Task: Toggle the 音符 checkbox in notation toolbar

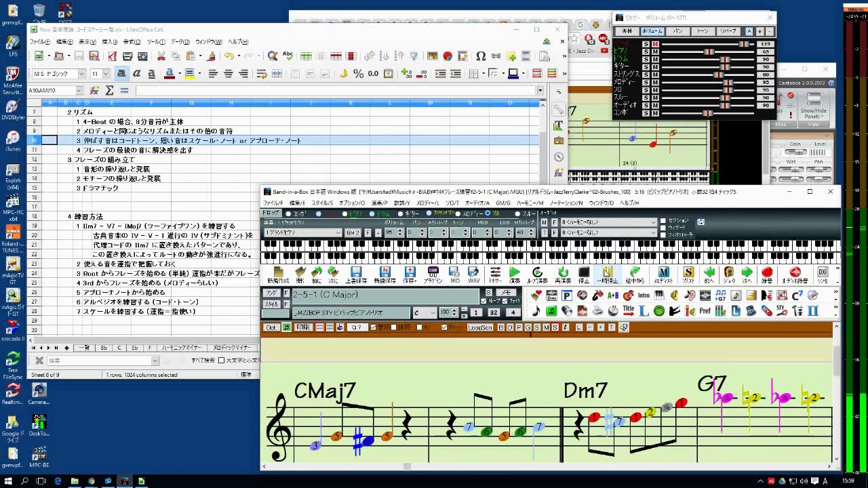Action: coord(373,327)
